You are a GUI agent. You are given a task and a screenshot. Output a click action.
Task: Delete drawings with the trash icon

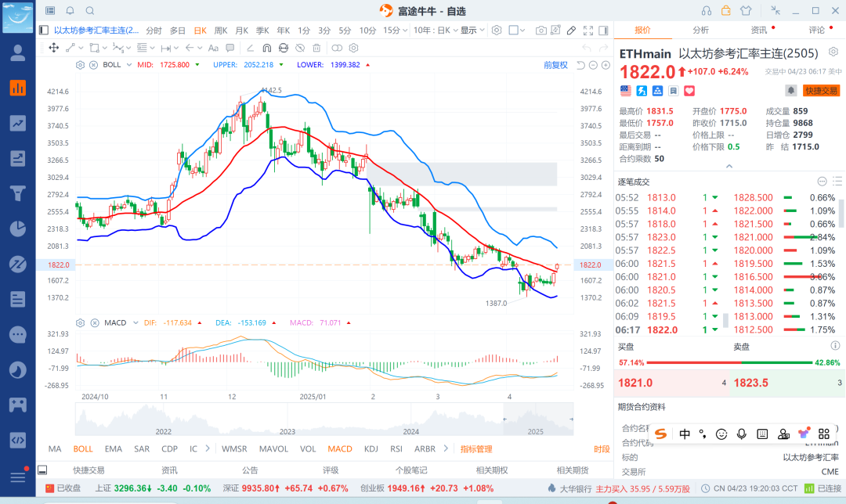click(x=316, y=48)
